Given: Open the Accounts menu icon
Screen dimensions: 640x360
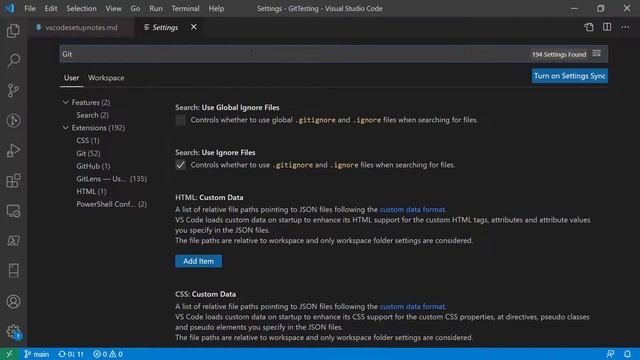Looking at the screenshot, I should coord(13,302).
